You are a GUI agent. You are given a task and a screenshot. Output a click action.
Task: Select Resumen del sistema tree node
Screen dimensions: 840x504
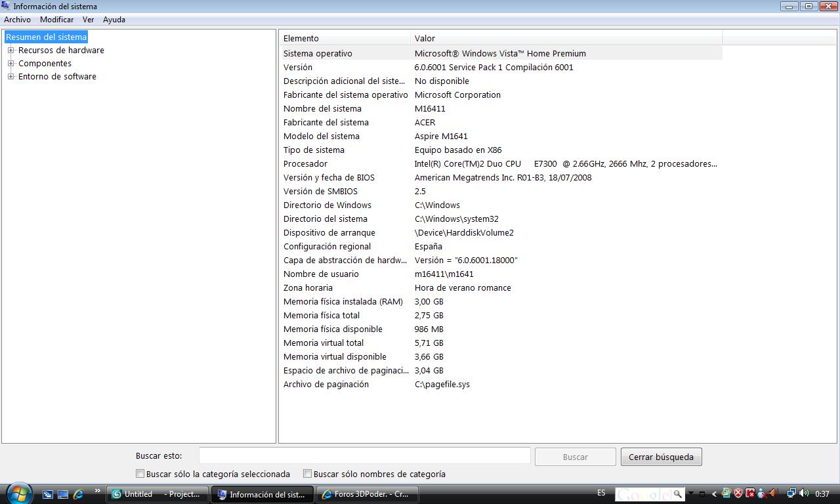46,37
